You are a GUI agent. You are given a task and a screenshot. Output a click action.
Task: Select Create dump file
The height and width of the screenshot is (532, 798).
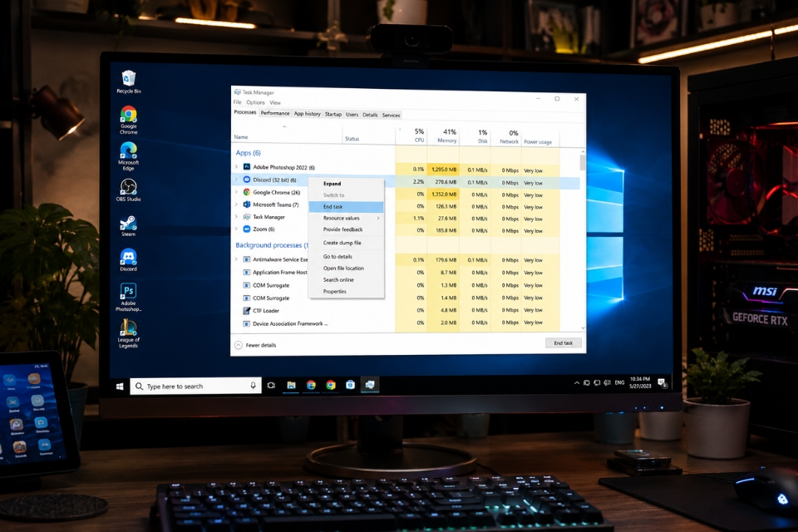(346, 243)
